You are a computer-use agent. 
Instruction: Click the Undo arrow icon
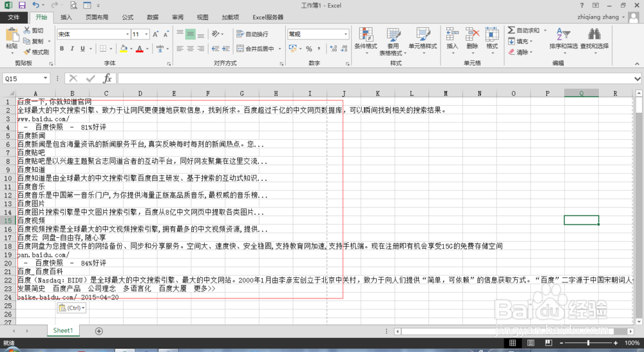35,5
